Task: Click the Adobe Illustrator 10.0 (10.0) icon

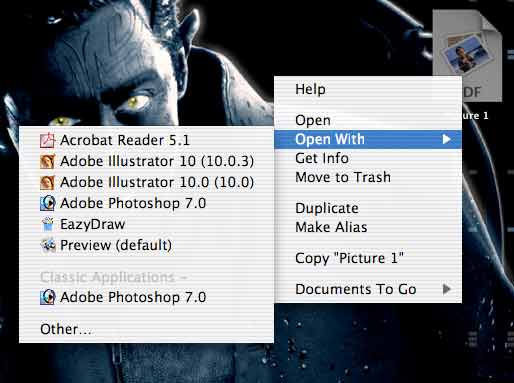Action: click(47, 182)
